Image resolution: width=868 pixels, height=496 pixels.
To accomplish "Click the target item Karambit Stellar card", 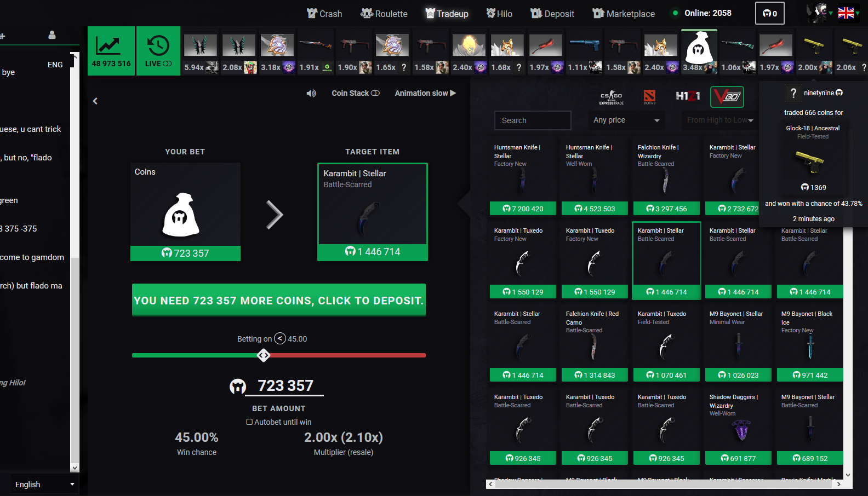I will [373, 211].
